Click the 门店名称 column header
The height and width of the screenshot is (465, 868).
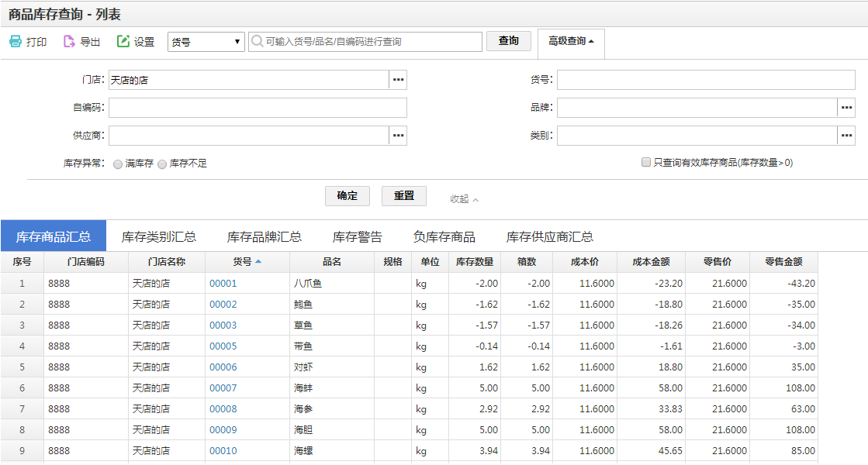(167, 261)
